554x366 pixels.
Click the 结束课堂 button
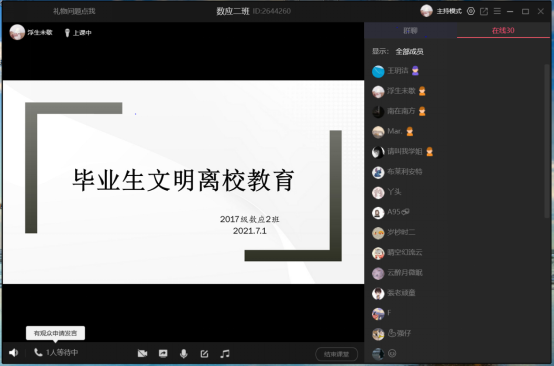click(x=336, y=354)
